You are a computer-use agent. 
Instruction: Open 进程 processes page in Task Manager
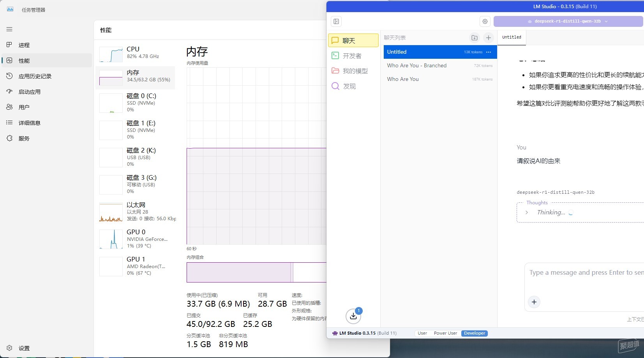tap(47, 45)
